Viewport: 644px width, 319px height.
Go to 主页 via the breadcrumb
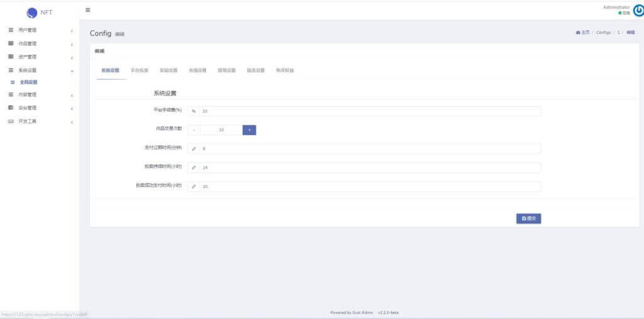click(x=586, y=33)
